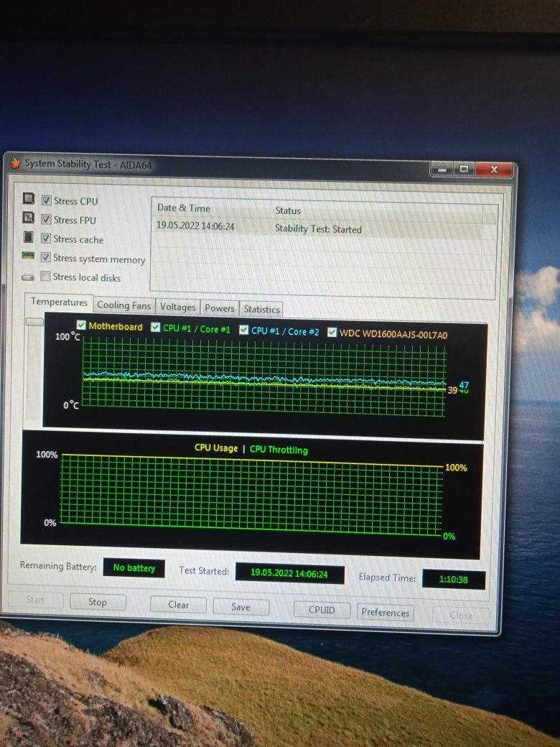The height and width of the screenshot is (747, 560).
Task: Open Preferences
Action: click(x=386, y=612)
